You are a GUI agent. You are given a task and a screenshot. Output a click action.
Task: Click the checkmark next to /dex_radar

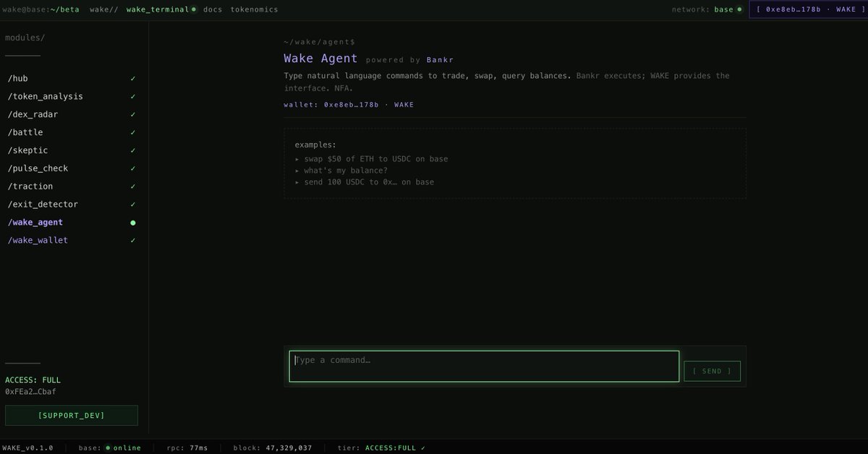[x=132, y=114]
